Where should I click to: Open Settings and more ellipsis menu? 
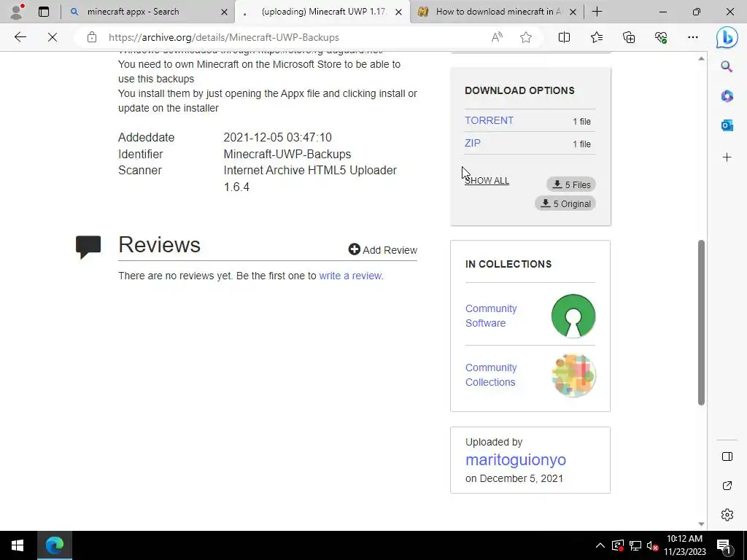[693, 37]
